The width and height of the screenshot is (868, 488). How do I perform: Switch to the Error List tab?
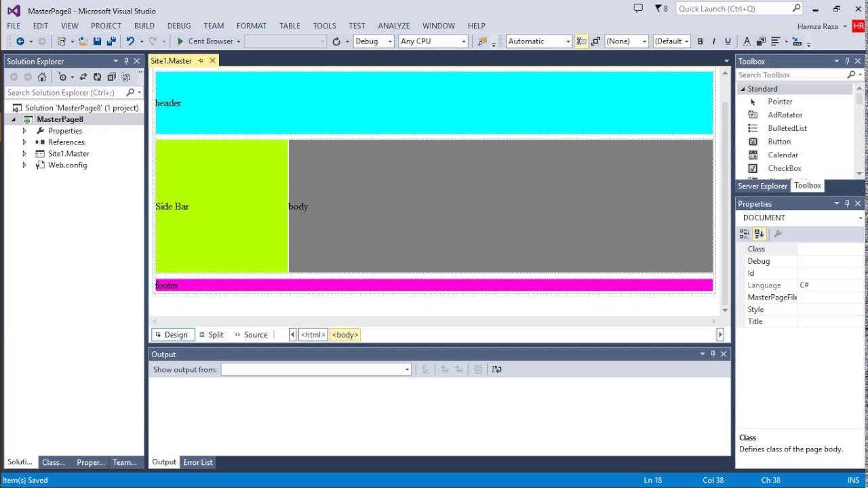tap(198, 462)
